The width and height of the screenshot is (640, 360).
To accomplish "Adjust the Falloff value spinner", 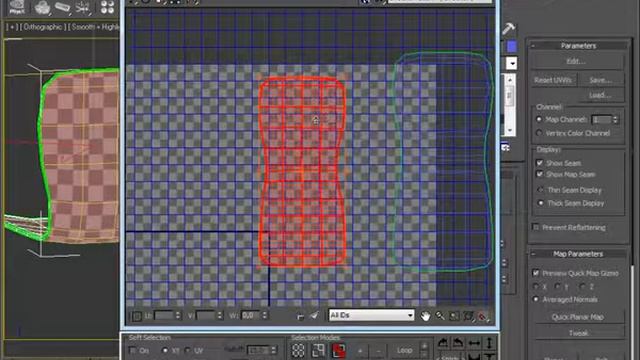I will tap(273, 350).
